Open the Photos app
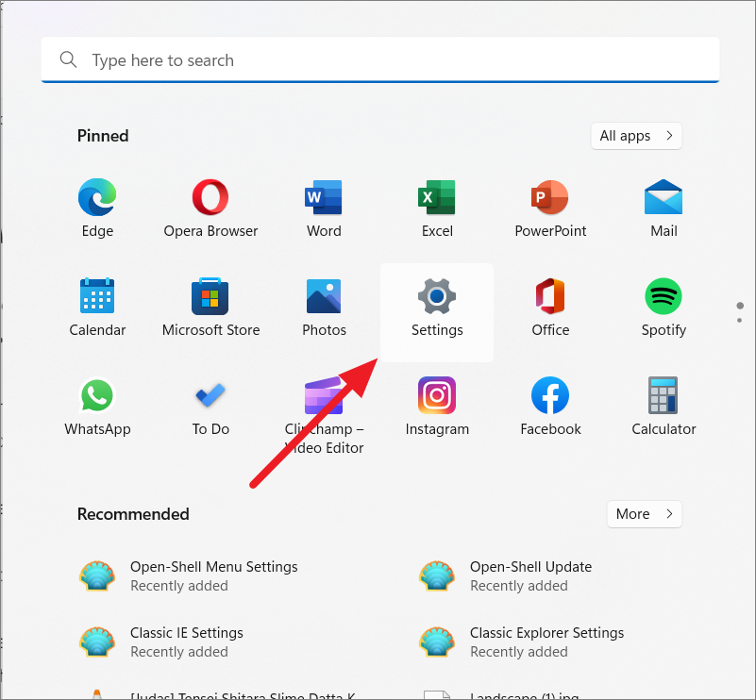Image resolution: width=756 pixels, height=700 pixels. pos(324,308)
